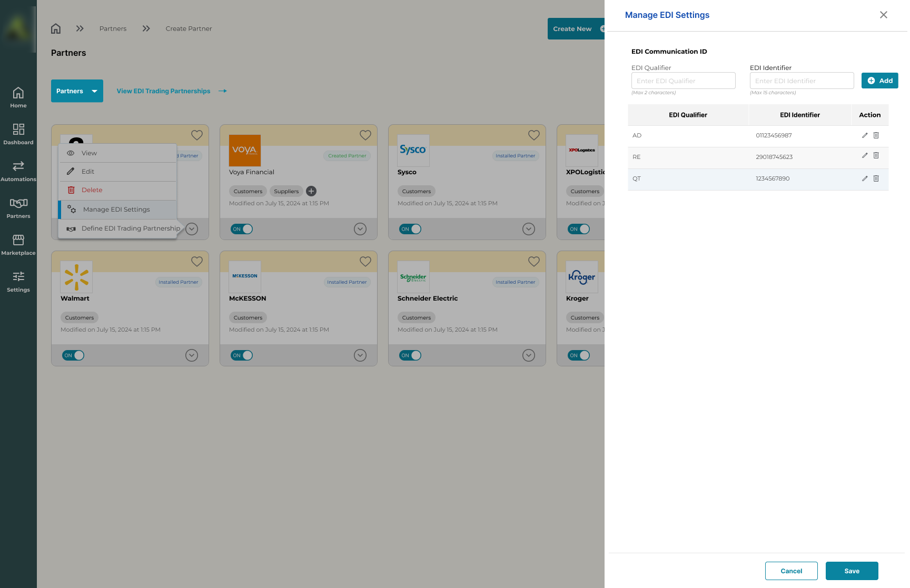Expand the Sysco card options
The image size is (910, 588).
tap(528, 229)
